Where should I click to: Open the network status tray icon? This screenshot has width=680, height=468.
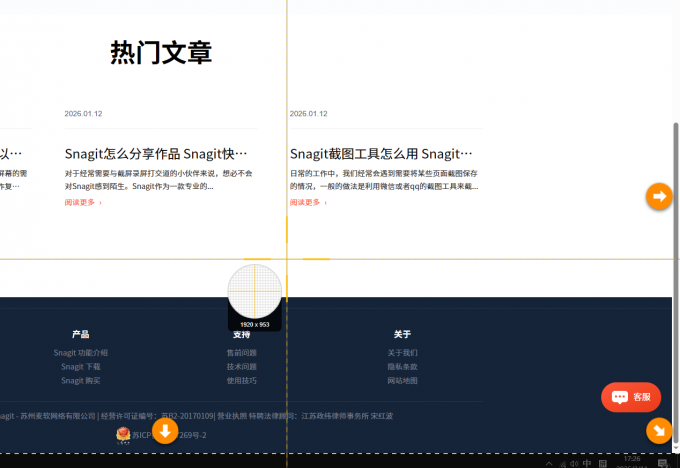coord(562,464)
